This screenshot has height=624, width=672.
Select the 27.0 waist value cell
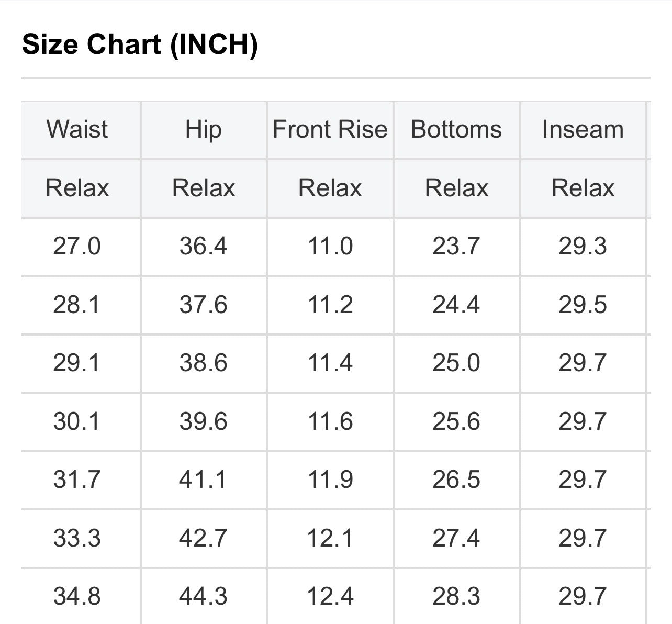pos(77,246)
